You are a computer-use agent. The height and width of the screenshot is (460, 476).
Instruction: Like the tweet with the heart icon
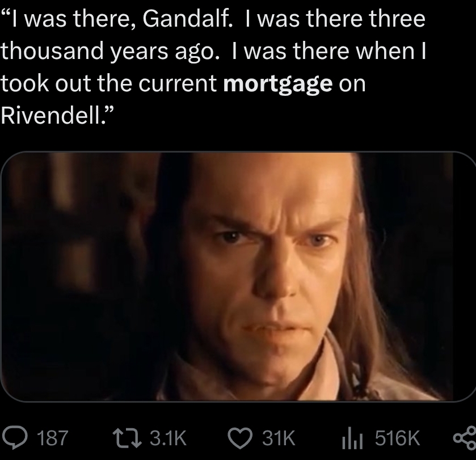tap(240, 438)
